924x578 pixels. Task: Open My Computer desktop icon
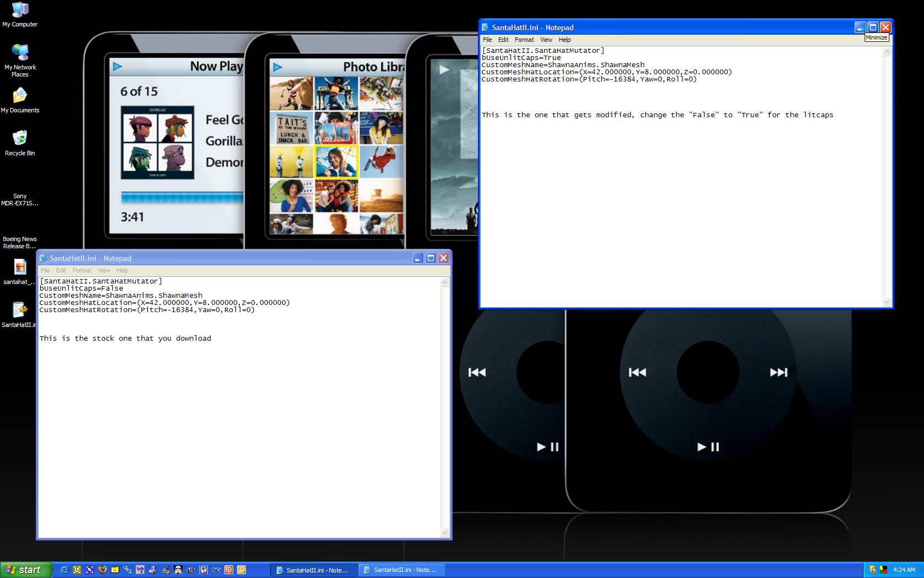point(20,15)
